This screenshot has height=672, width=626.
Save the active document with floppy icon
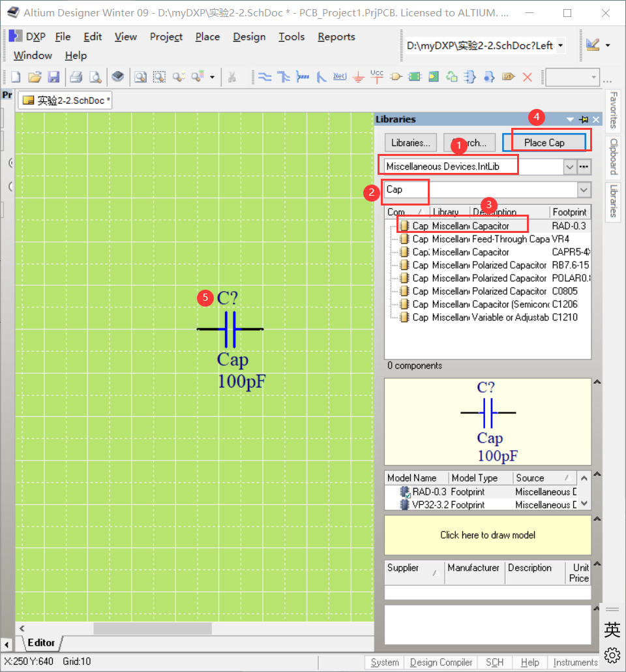(53, 77)
